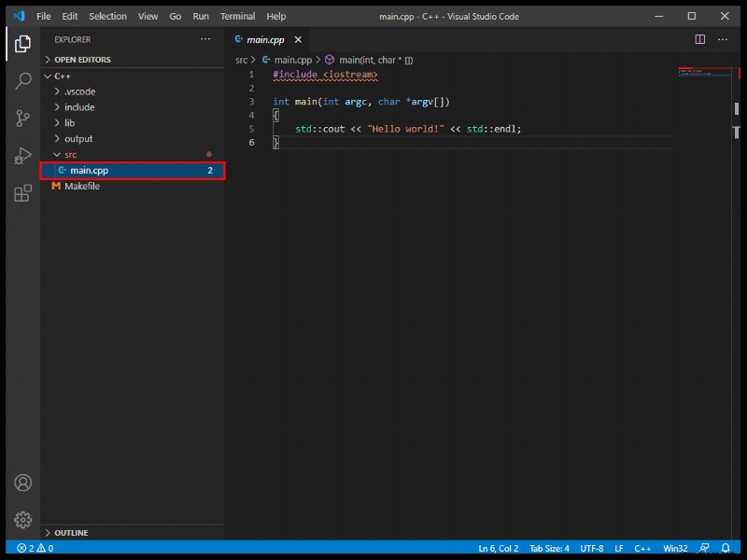Expand the output folder
The width and height of the screenshot is (747, 560).
133,138
